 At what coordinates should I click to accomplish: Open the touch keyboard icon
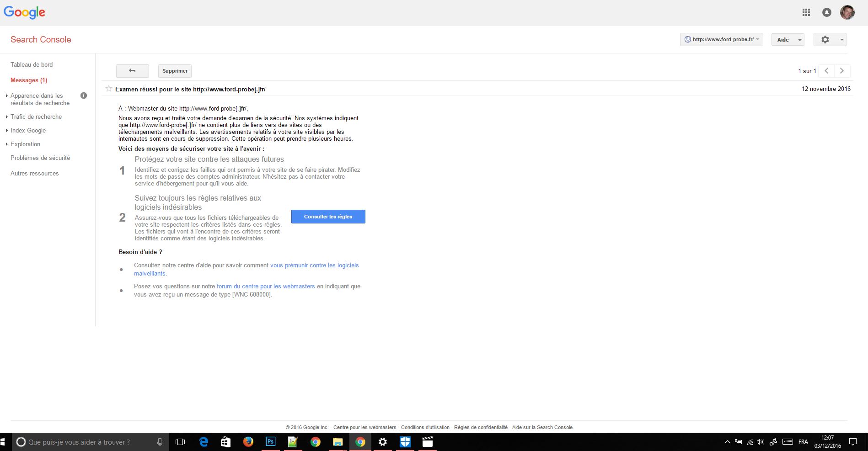click(788, 442)
